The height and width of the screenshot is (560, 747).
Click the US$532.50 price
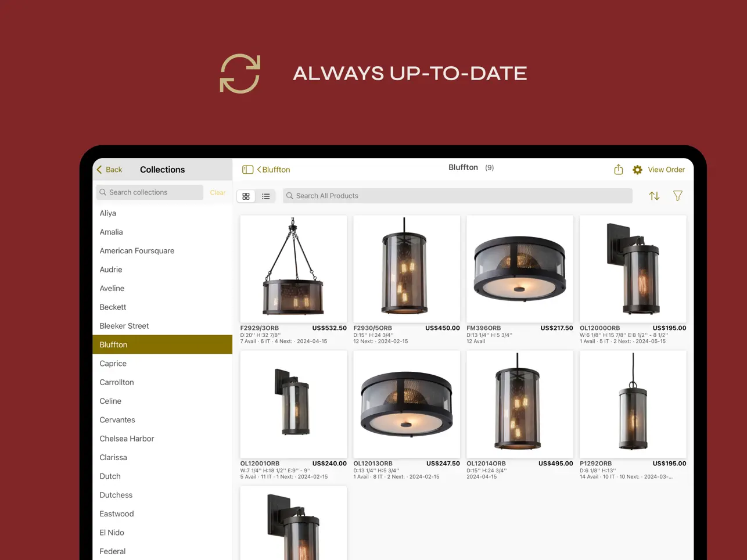click(329, 328)
